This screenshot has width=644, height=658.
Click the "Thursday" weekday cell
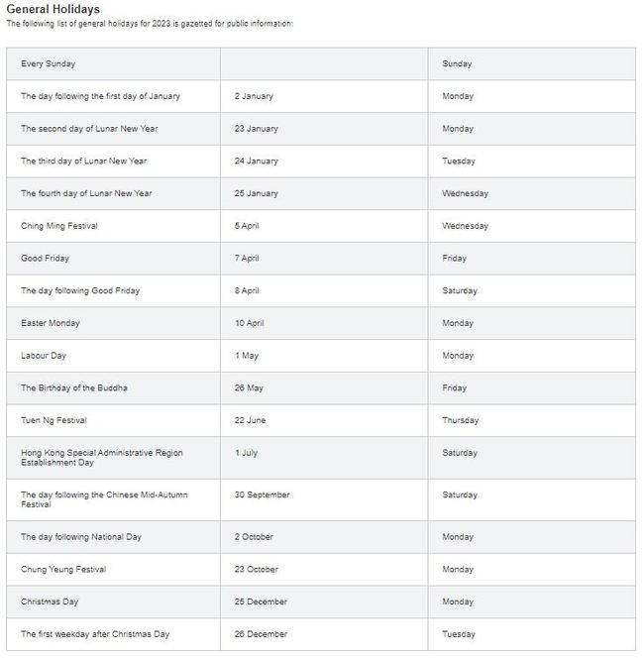461,420
